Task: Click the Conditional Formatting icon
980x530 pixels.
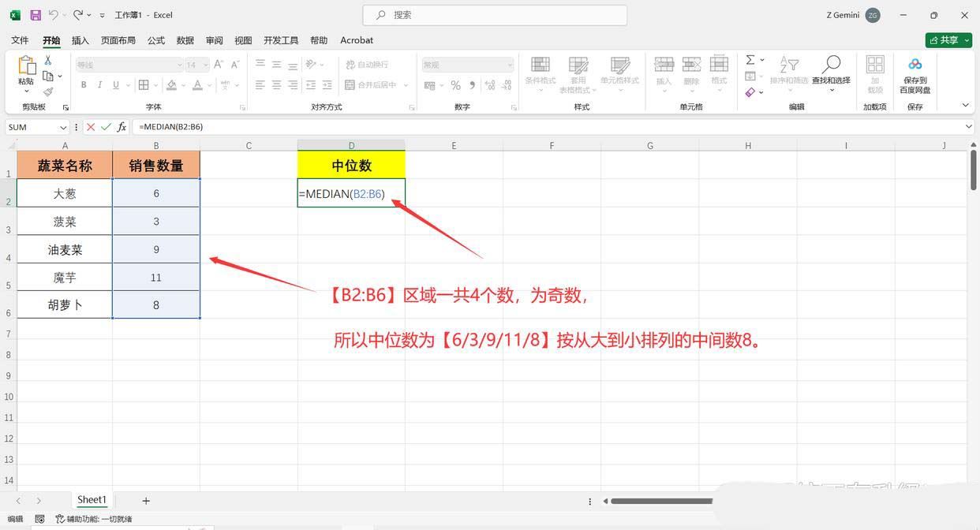Action: (x=540, y=65)
